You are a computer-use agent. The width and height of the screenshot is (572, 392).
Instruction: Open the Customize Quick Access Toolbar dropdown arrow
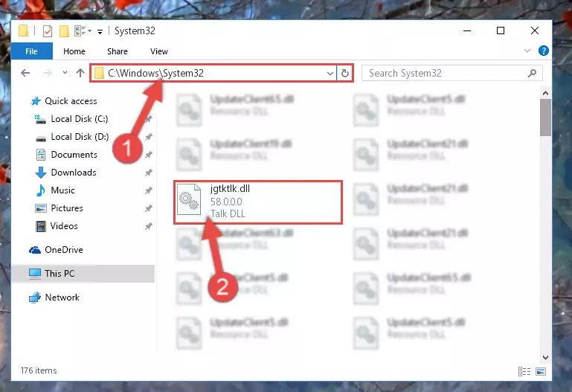[100, 32]
